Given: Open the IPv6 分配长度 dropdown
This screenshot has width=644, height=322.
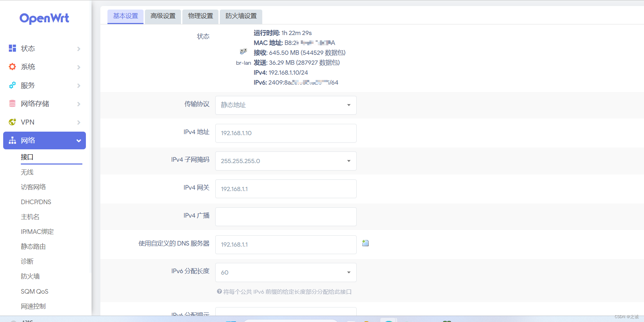Looking at the screenshot, I should click(x=286, y=272).
